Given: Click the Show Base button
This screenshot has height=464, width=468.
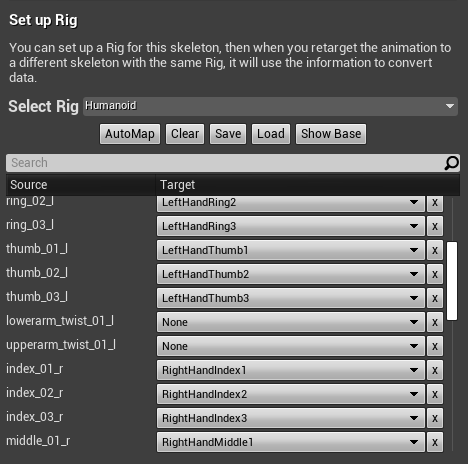Looking at the screenshot, I should [331, 134].
